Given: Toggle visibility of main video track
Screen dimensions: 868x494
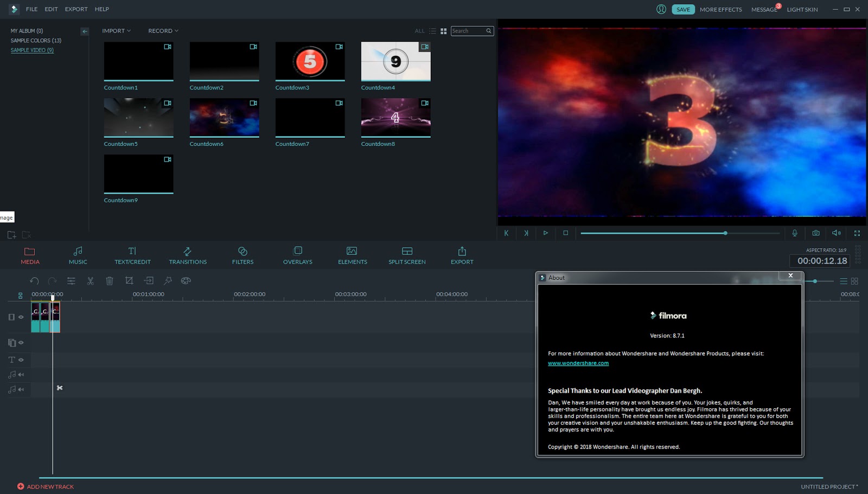Looking at the screenshot, I should tap(21, 317).
